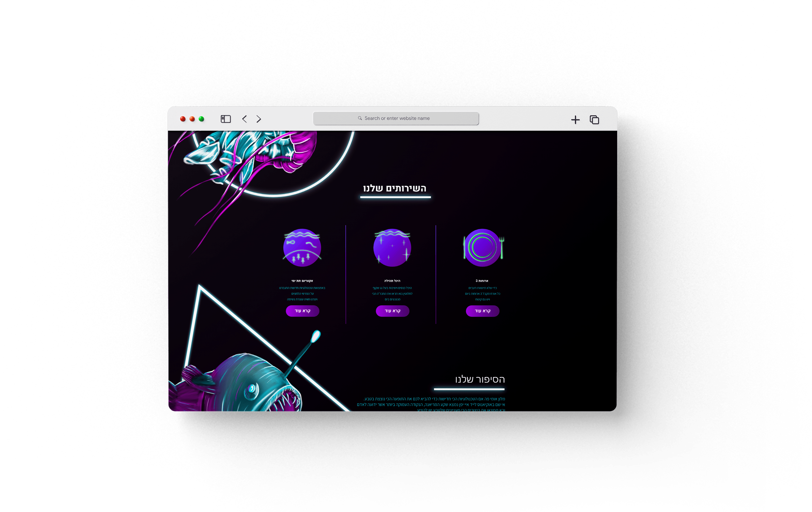Go back with the left arrow
The width and height of the screenshot is (812, 512).
point(244,119)
